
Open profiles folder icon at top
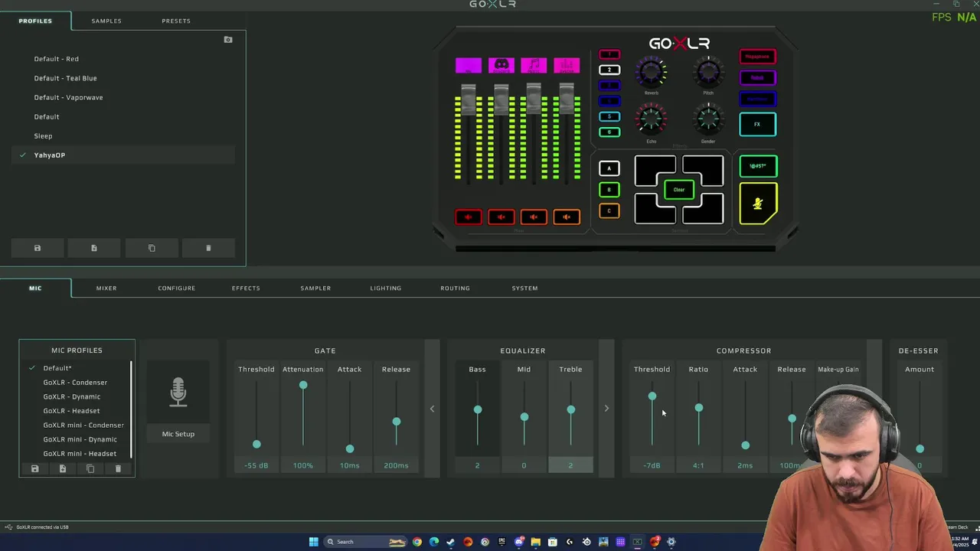[228, 39]
